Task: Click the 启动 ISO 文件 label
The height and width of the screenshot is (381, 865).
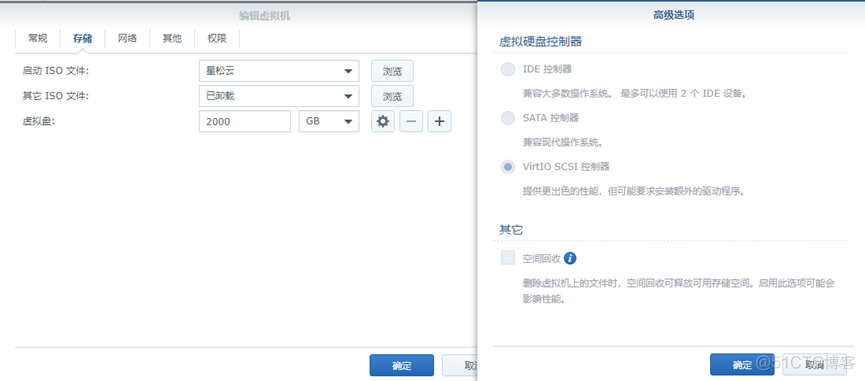Action: tap(55, 71)
